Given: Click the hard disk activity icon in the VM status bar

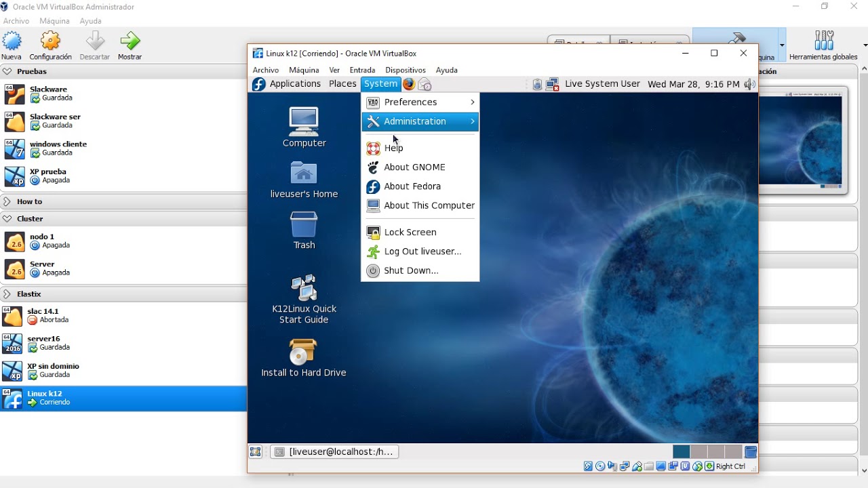Looking at the screenshot, I should pyautogui.click(x=588, y=466).
